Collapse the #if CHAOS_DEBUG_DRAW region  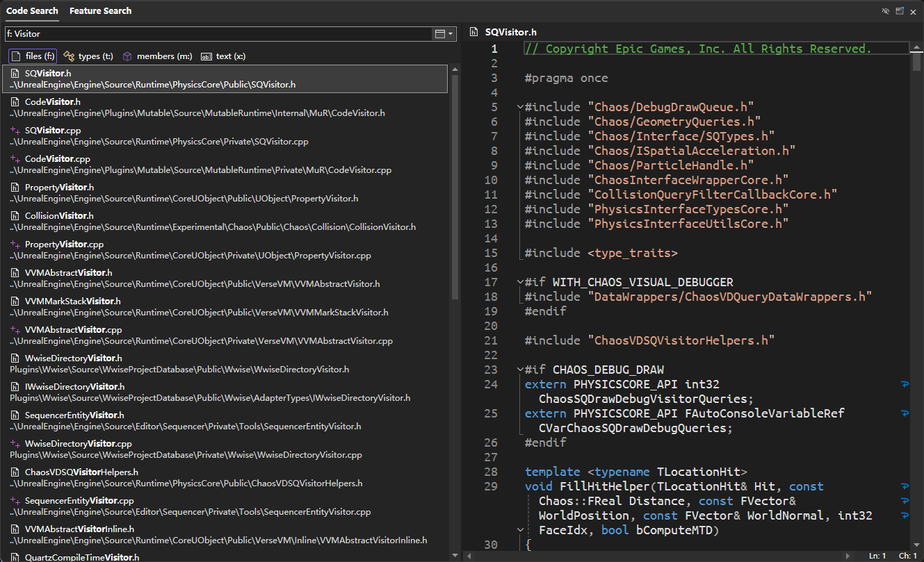(x=519, y=370)
